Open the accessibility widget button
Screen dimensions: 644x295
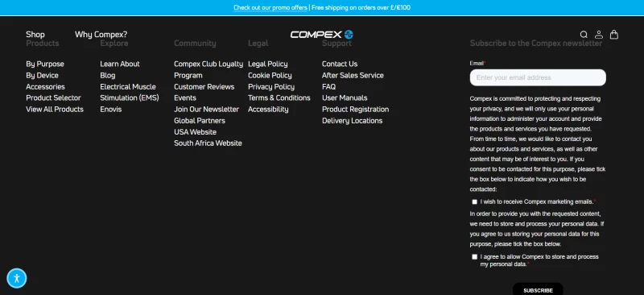(17, 278)
